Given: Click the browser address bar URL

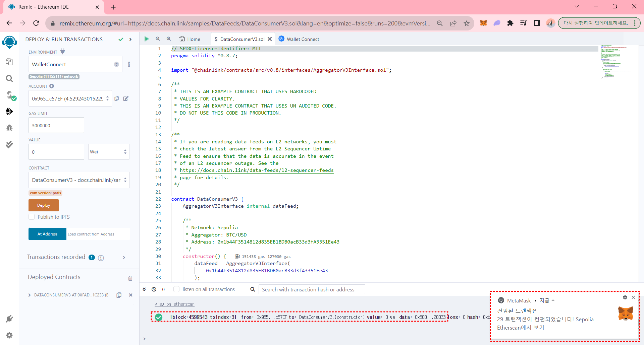Looking at the screenshot, I should tap(245, 23).
